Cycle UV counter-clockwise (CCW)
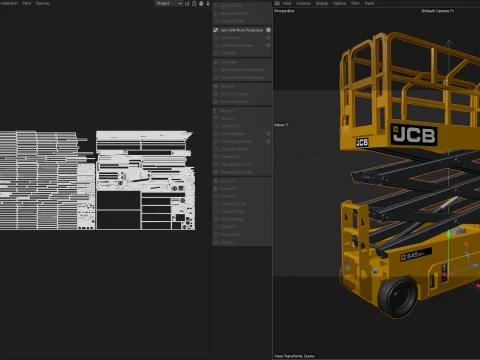 coord(242,204)
